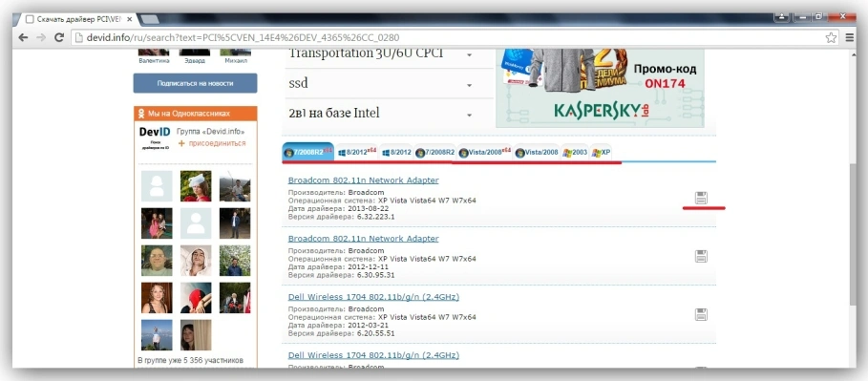Click the Odnoklassniki orange logo icon

tap(140, 114)
